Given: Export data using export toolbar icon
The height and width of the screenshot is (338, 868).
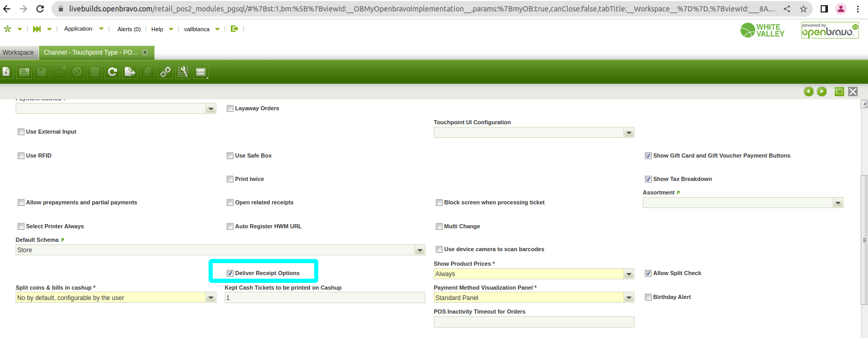Looking at the screenshot, I should coord(130,72).
